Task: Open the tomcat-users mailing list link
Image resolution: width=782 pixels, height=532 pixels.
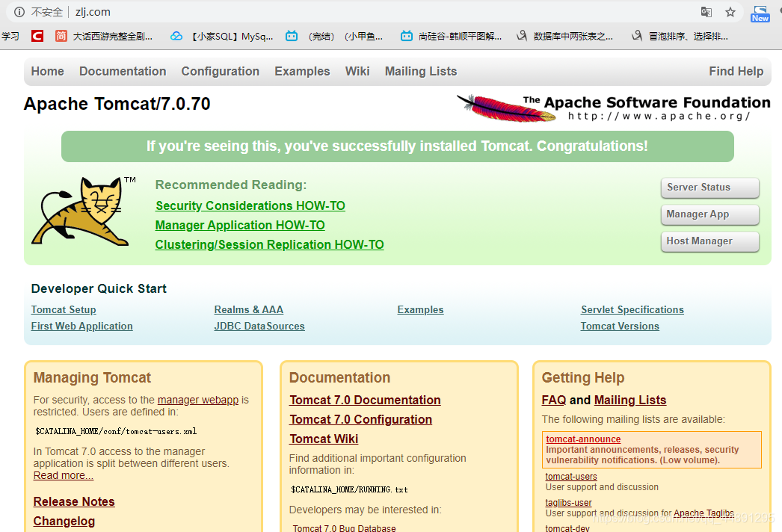Action: [x=571, y=477]
